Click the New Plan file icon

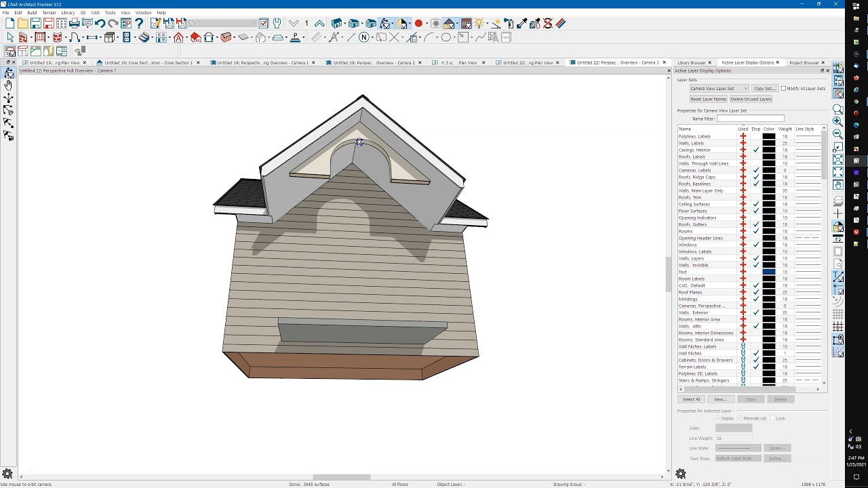[9, 24]
